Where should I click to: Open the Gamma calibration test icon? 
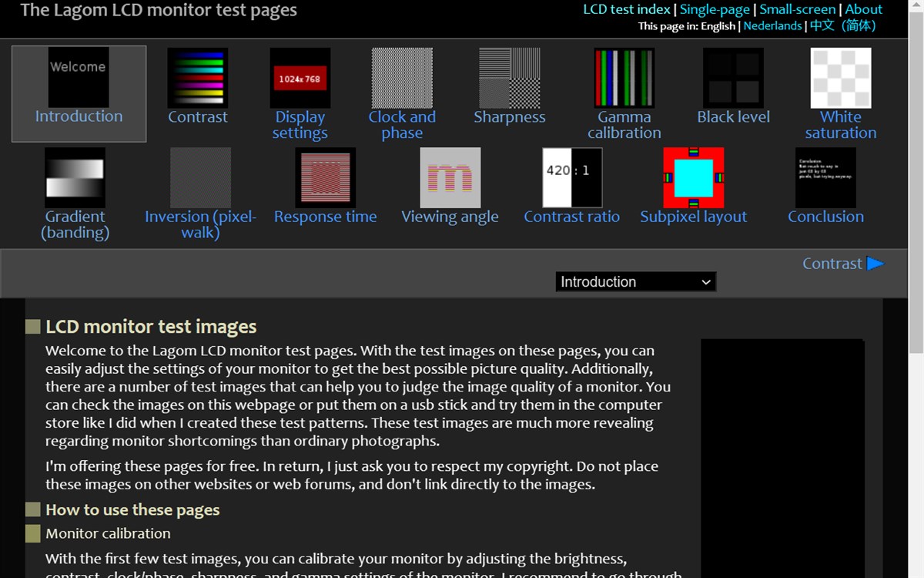(x=624, y=76)
